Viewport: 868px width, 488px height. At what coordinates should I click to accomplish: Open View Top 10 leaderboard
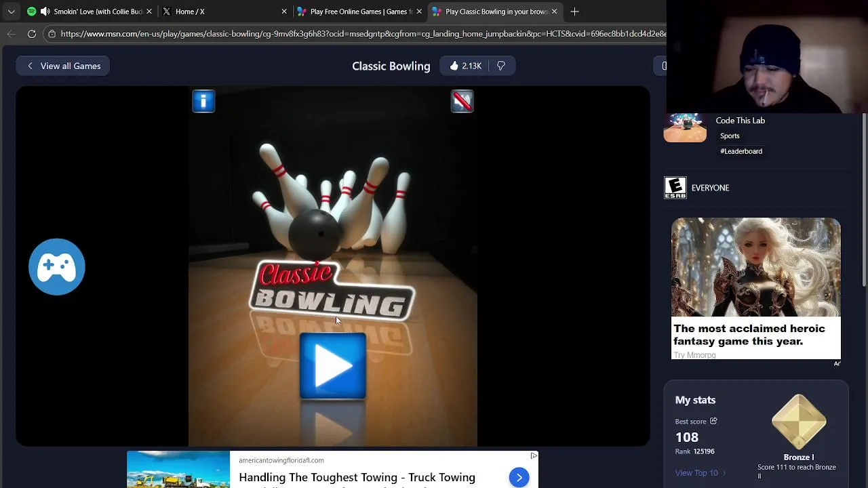[x=701, y=473]
